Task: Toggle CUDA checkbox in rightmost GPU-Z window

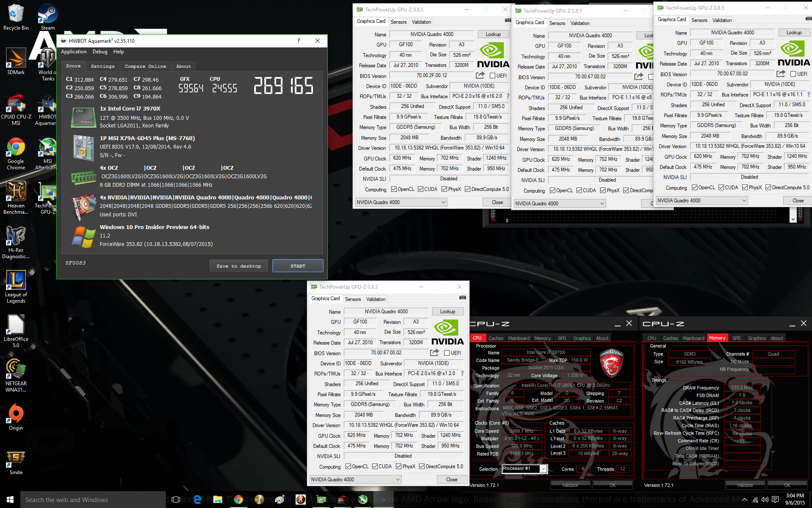Action: (x=721, y=188)
